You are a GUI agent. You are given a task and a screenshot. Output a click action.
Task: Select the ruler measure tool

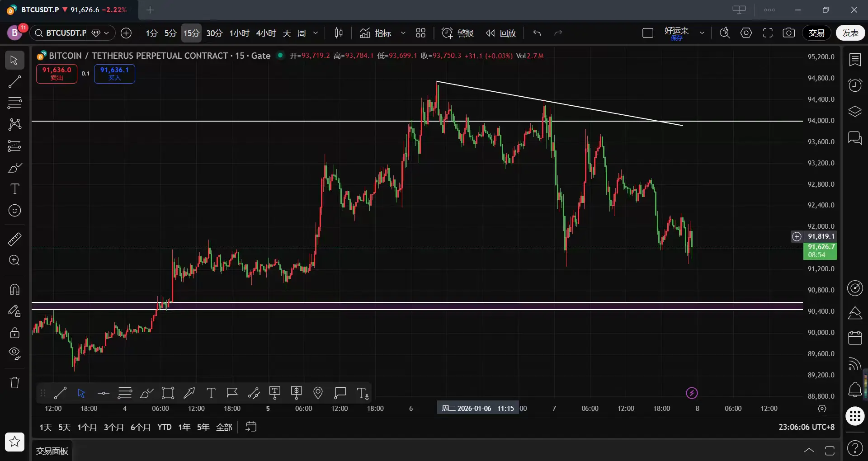point(14,239)
